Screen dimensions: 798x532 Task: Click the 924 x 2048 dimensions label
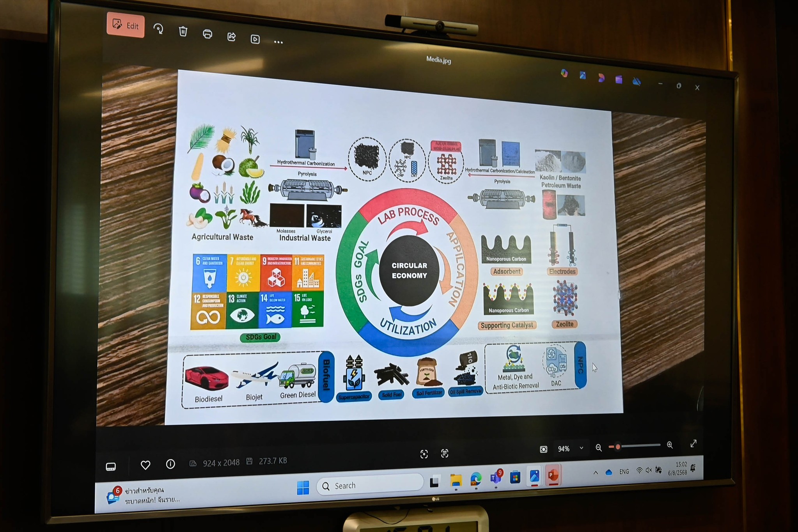(221, 463)
